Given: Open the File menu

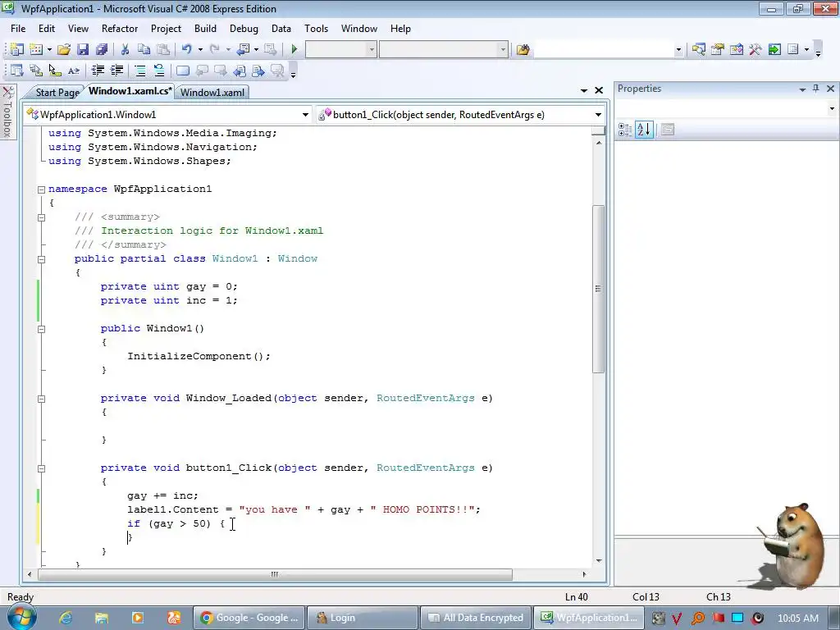Looking at the screenshot, I should 18,29.
